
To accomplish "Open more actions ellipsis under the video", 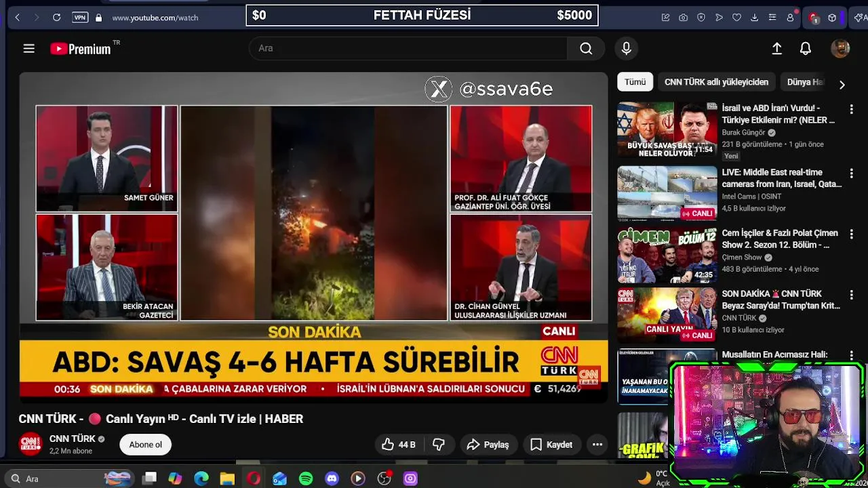I will pyautogui.click(x=597, y=445).
